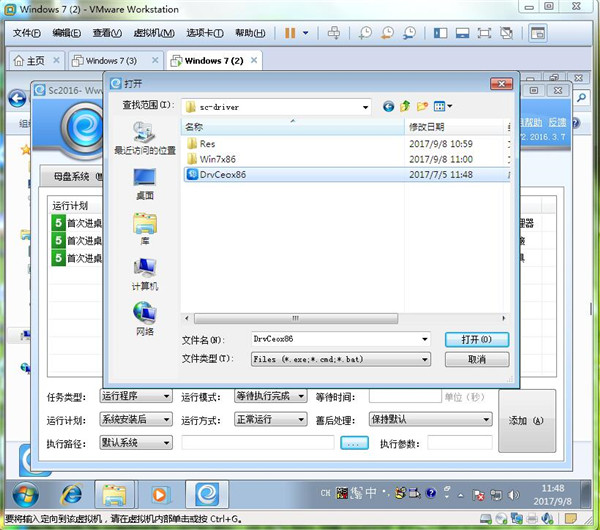Expand the power options arrow beside pause
The width and height of the screenshot is (600, 530).
coord(305,33)
